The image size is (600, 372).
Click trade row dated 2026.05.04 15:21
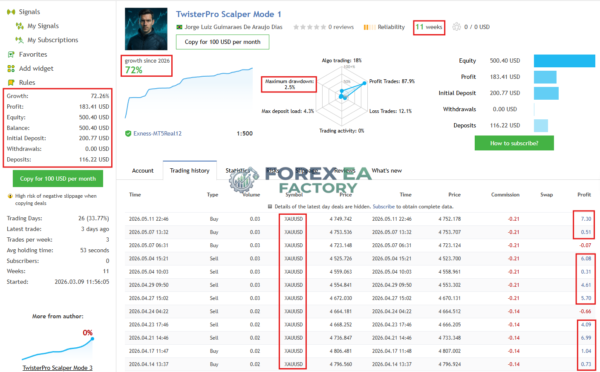coord(360,259)
